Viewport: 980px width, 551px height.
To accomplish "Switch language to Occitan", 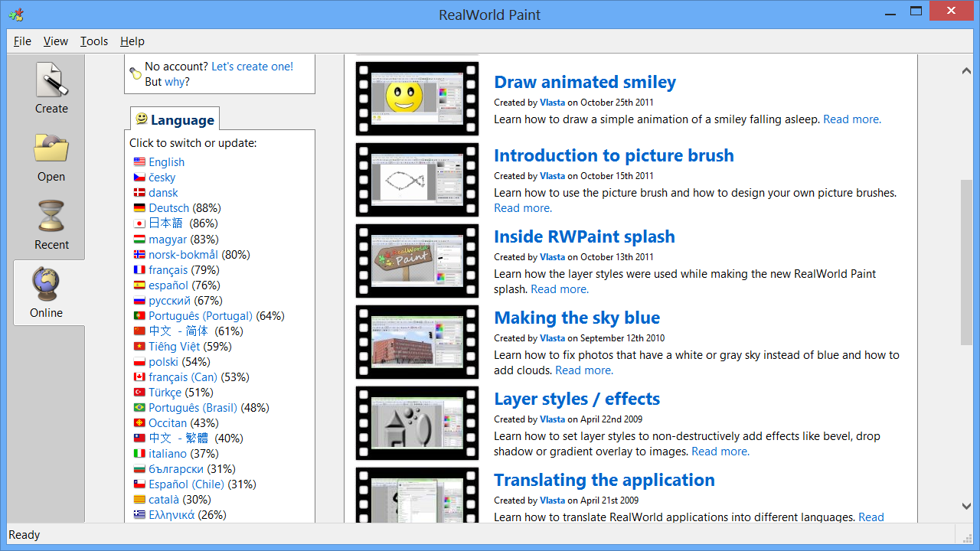I will point(168,422).
